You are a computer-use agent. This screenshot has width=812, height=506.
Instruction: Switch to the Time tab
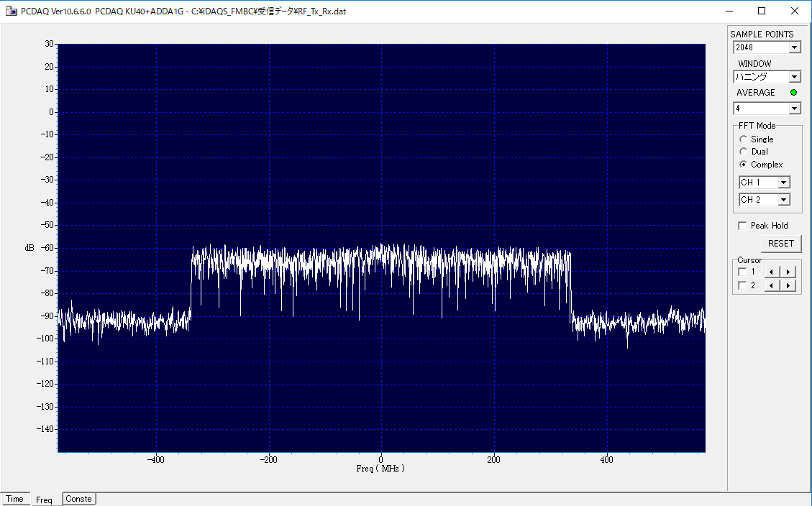point(14,499)
